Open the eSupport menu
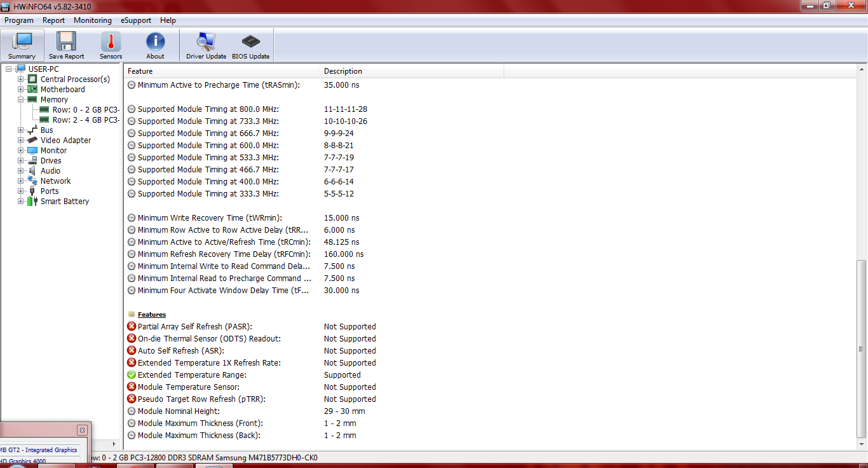This screenshot has height=468, width=868. click(136, 20)
